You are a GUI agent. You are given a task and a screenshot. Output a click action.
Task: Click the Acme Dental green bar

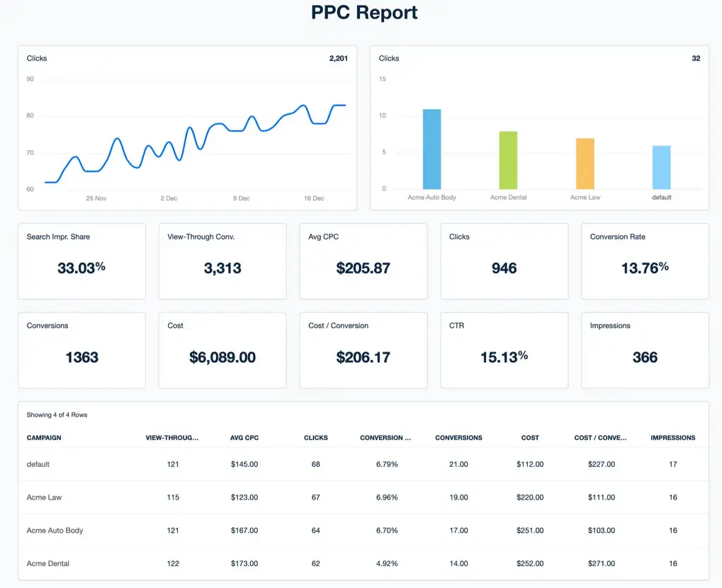click(x=507, y=159)
